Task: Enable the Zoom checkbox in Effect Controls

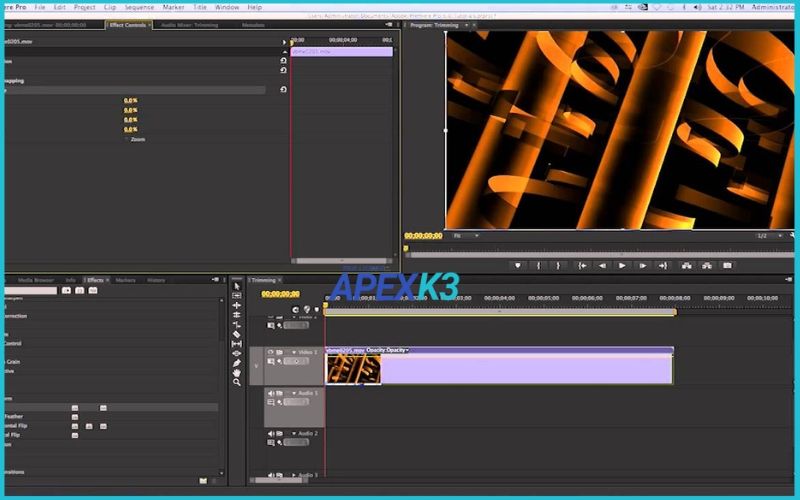Action: (x=126, y=139)
